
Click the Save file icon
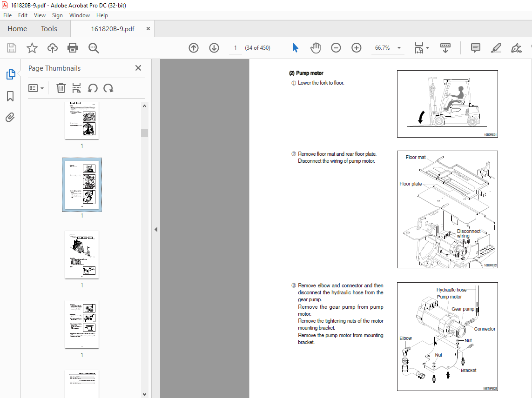tap(12, 48)
